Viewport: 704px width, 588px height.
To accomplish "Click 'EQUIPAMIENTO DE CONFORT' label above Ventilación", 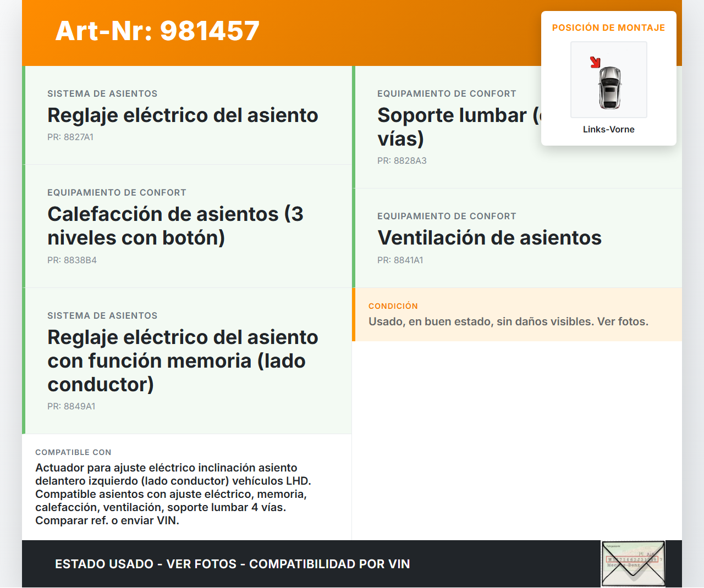I will (447, 216).
